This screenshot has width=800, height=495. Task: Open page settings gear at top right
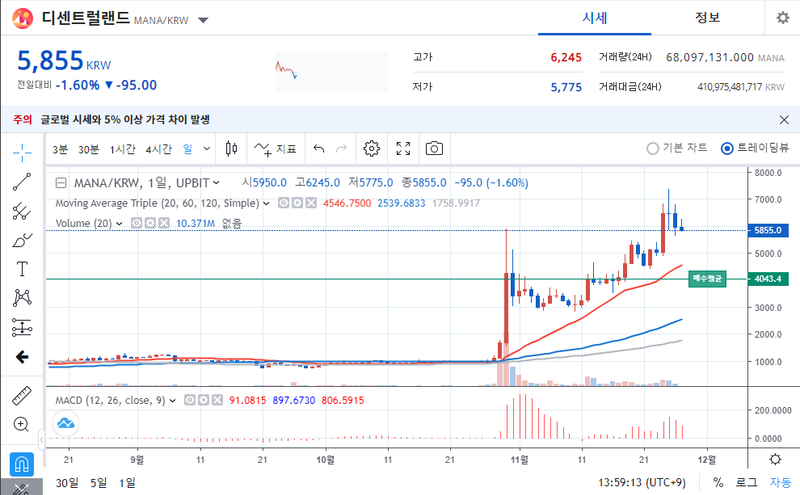click(x=783, y=18)
